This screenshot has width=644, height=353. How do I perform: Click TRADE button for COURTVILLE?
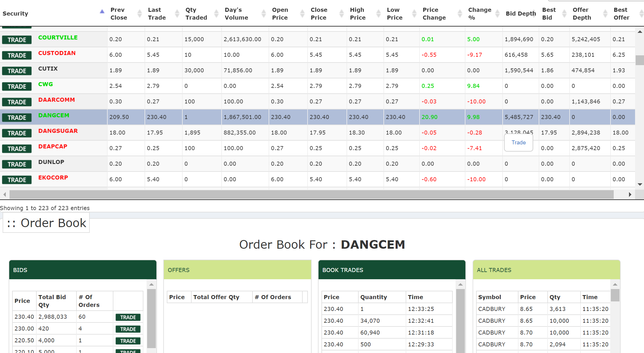[x=17, y=40]
